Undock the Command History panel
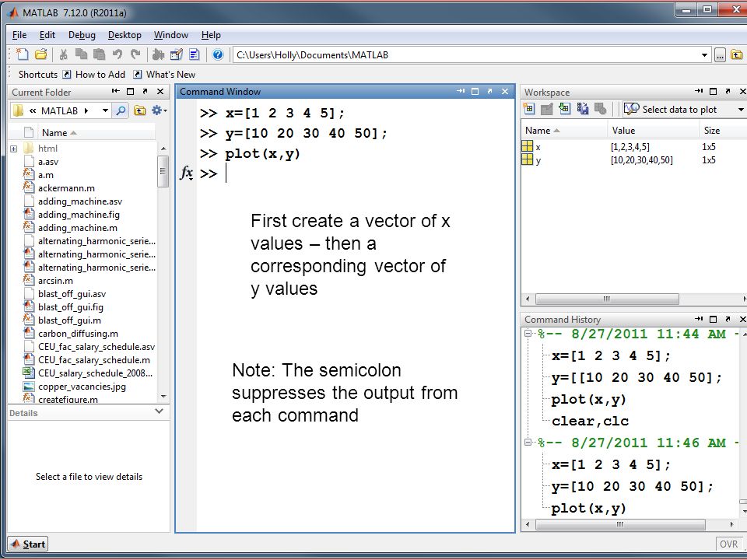This screenshot has width=747, height=560. 728,319
